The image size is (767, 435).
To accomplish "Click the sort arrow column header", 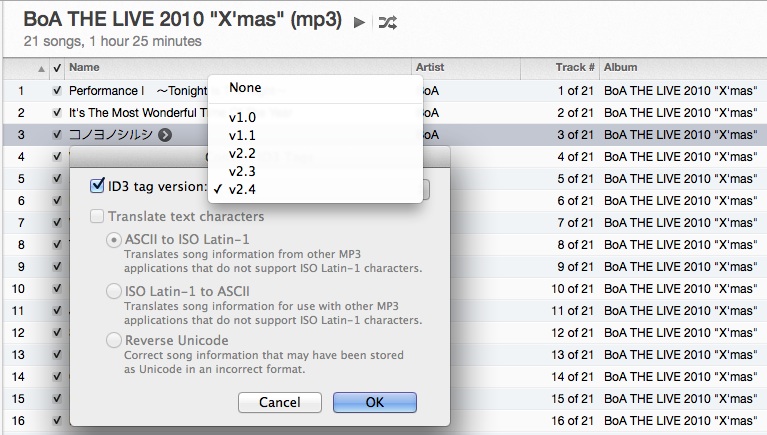I will pyautogui.click(x=41, y=69).
